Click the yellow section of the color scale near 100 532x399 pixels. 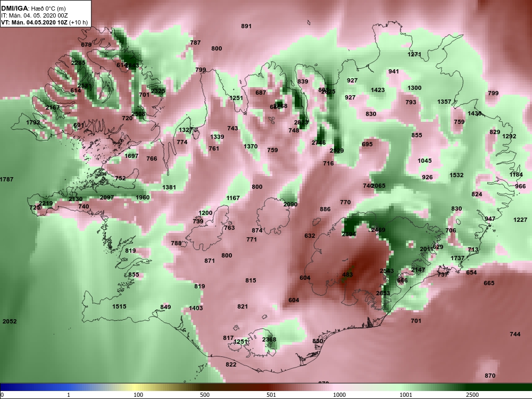136,387
